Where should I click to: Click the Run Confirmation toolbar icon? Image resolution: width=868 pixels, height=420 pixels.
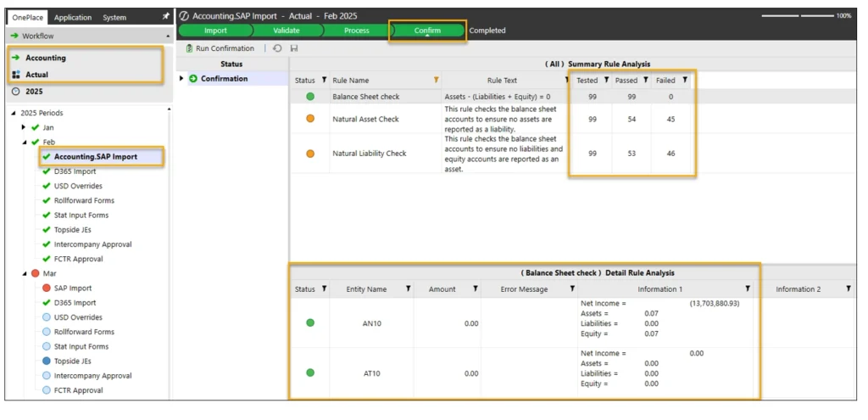pyautogui.click(x=189, y=49)
